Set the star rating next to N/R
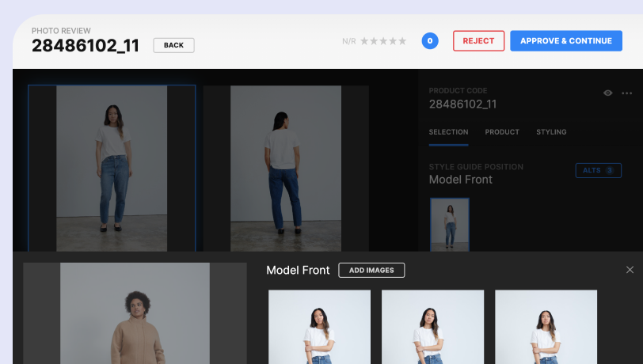The width and height of the screenshot is (643, 364). point(383,41)
